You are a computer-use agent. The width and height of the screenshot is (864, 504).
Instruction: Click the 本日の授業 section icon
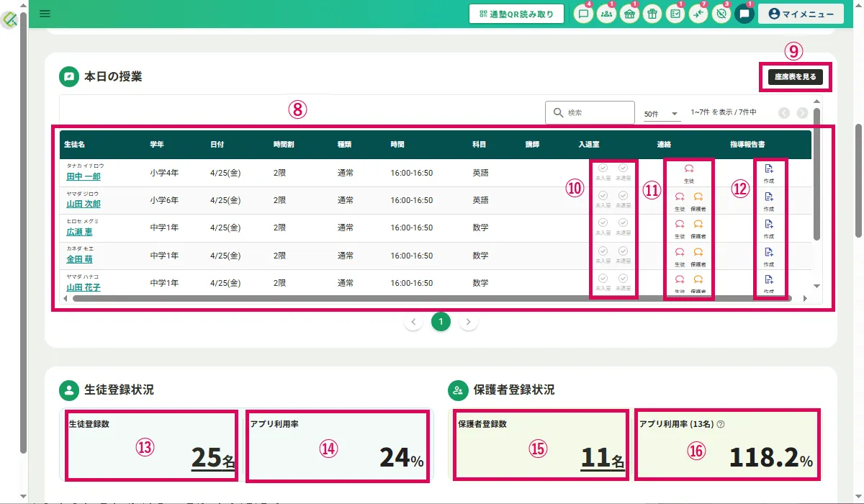coord(69,76)
